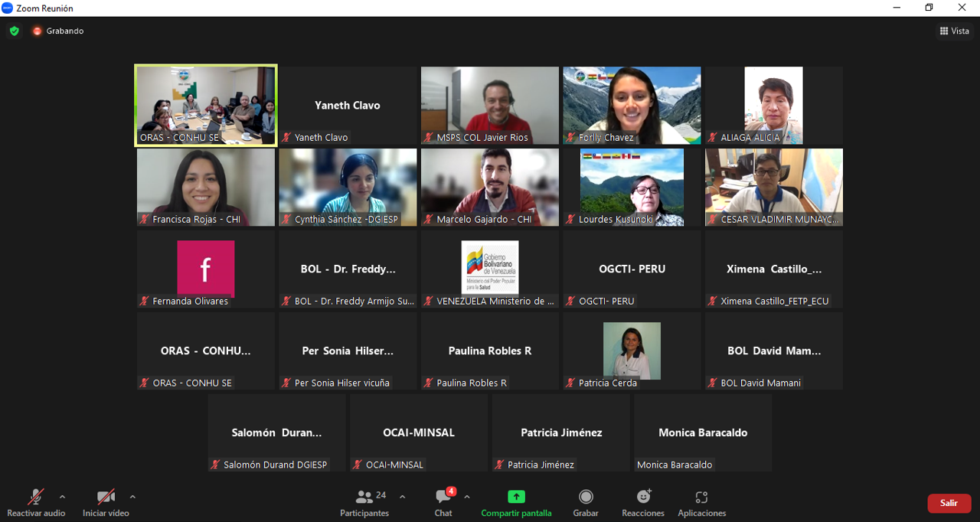Open the Reacciones emoji menu
Screen dimensions: 980x522
tap(643, 498)
